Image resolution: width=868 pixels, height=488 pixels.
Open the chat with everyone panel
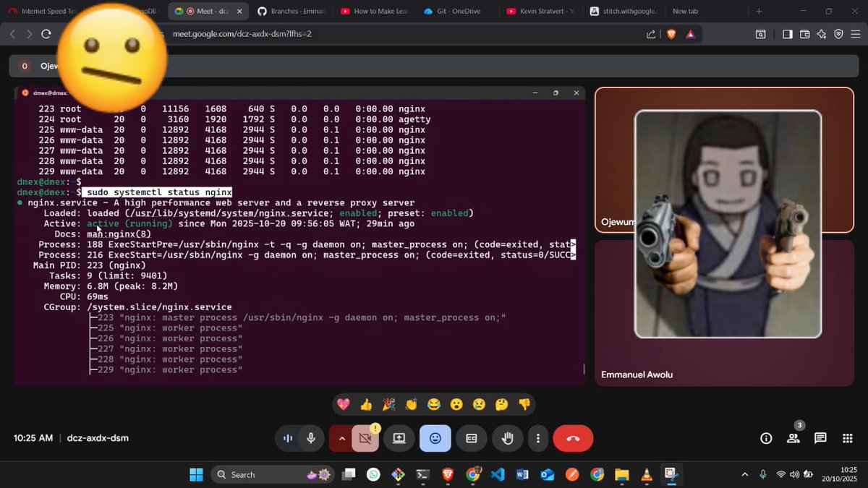(x=820, y=438)
